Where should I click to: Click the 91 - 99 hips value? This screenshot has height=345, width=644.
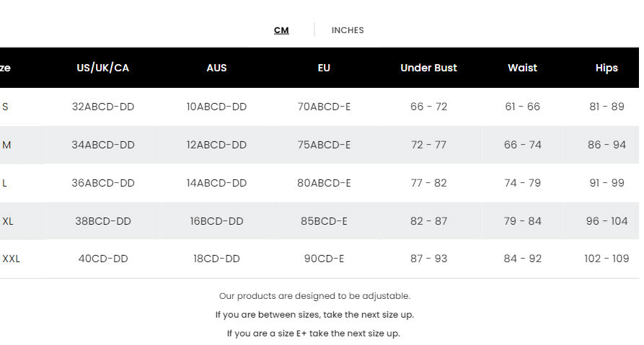606,183
